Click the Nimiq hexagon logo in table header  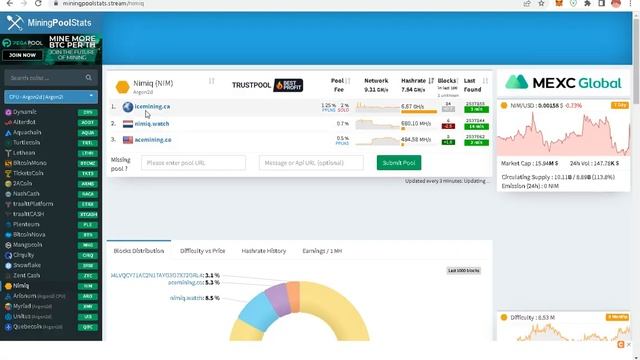(x=122, y=87)
